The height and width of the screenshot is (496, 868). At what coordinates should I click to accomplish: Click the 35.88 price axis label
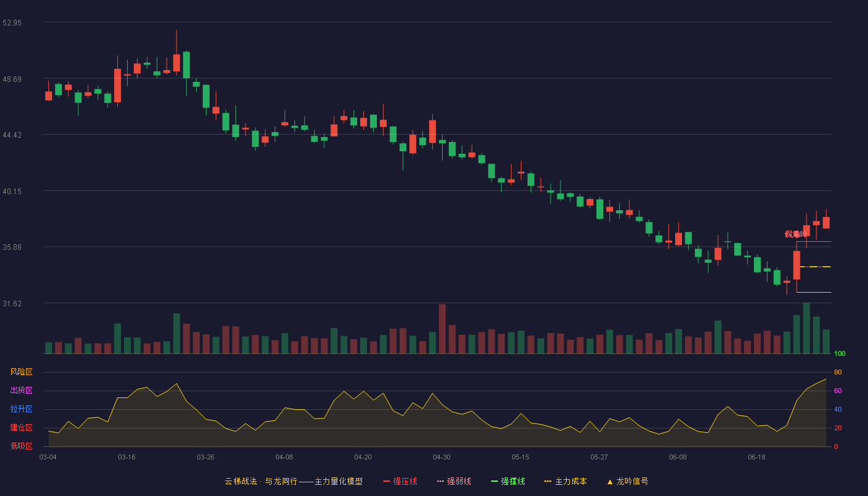12,247
